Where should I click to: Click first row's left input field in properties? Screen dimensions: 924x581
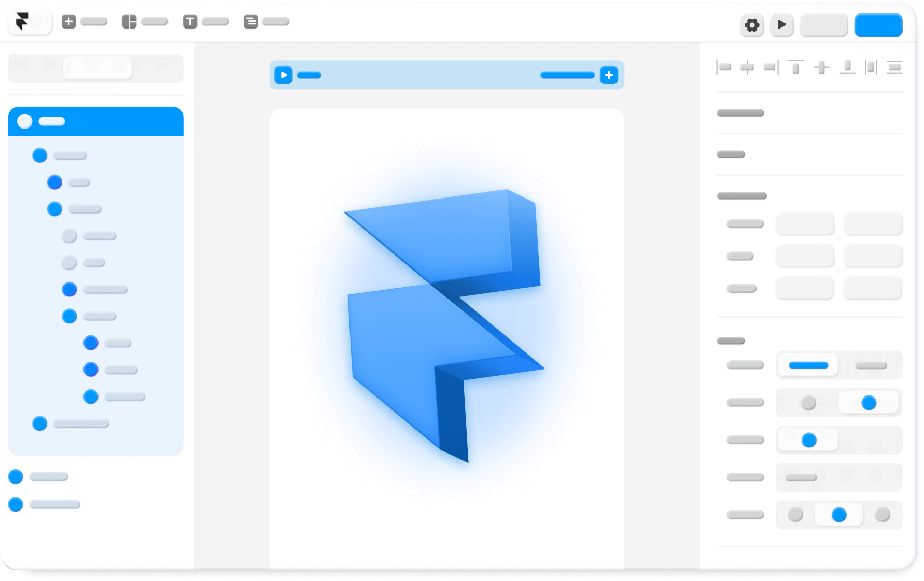point(805,224)
